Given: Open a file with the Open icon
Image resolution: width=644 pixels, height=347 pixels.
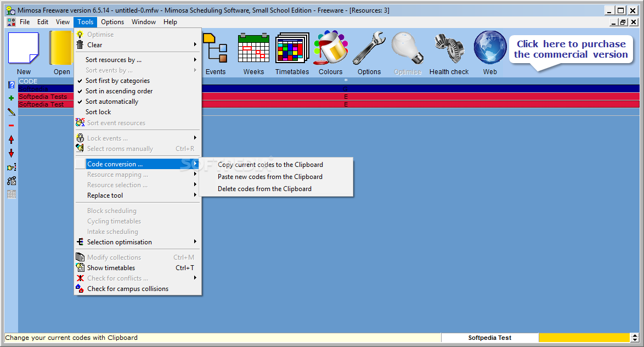Looking at the screenshot, I should (61, 48).
